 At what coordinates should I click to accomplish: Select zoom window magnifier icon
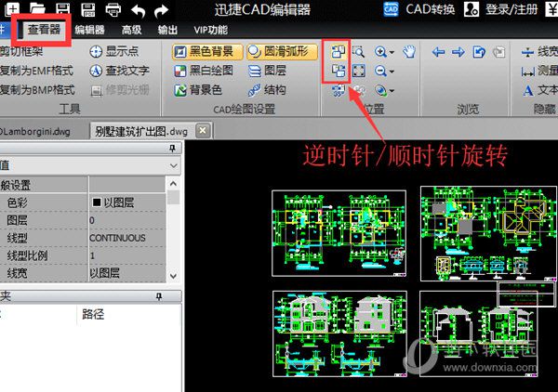coord(358,52)
